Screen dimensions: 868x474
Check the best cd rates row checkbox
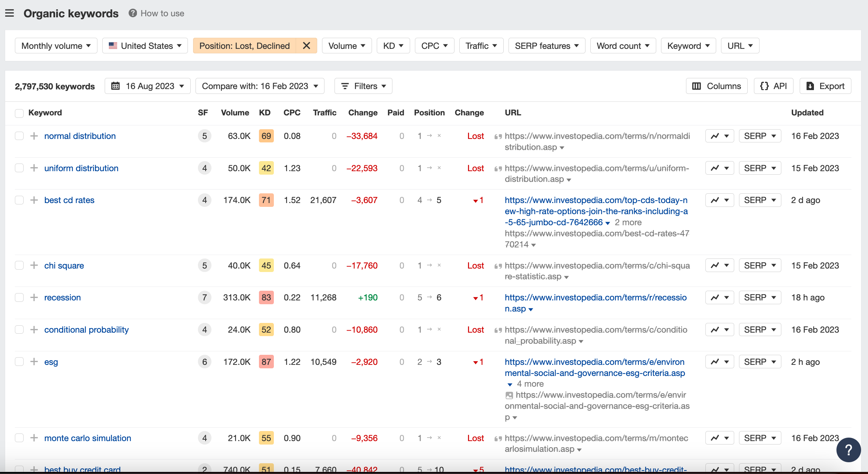coord(19,200)
